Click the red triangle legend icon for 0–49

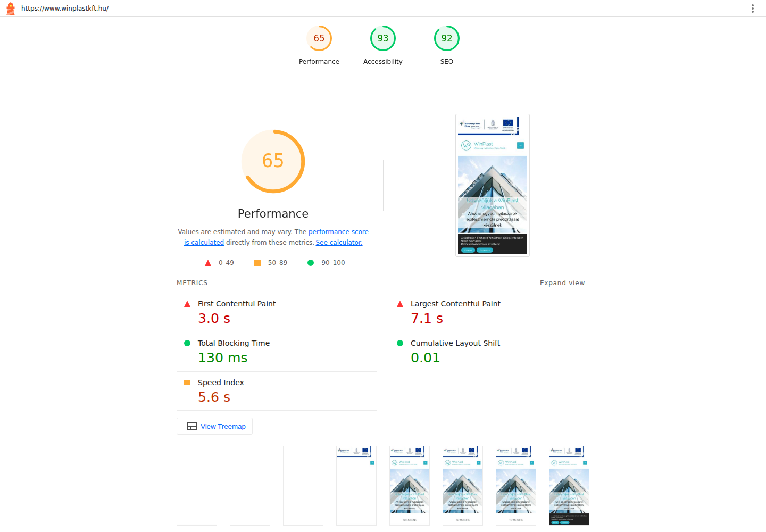click(208, 263)
